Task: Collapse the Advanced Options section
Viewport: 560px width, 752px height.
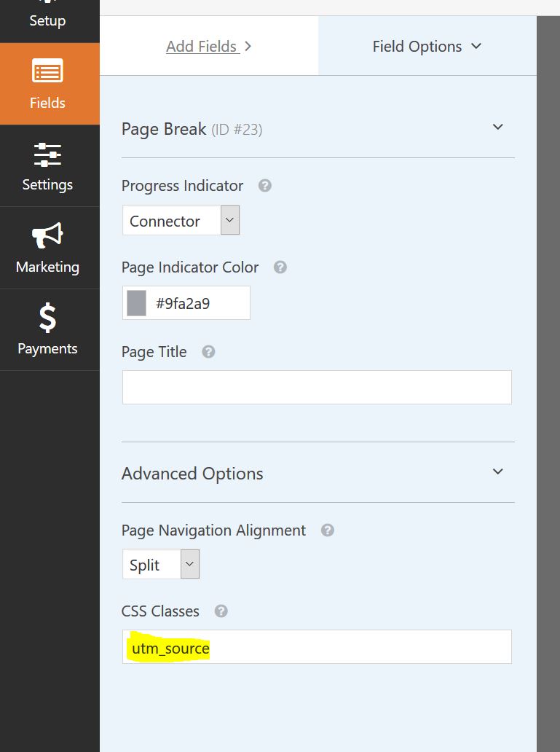Action: 497,471
